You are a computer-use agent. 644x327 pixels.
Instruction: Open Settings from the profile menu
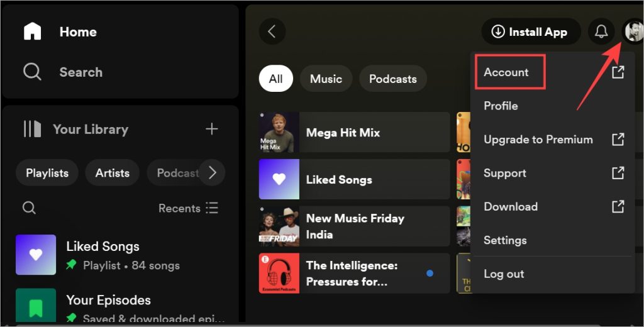point(552,240)
